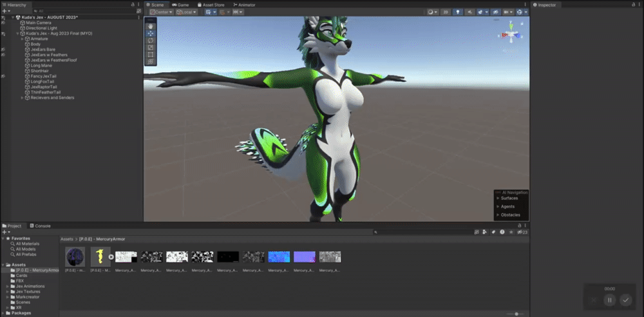Open the Center pivot dropdown
Screen dimensions: 644x317
(162, 12)
